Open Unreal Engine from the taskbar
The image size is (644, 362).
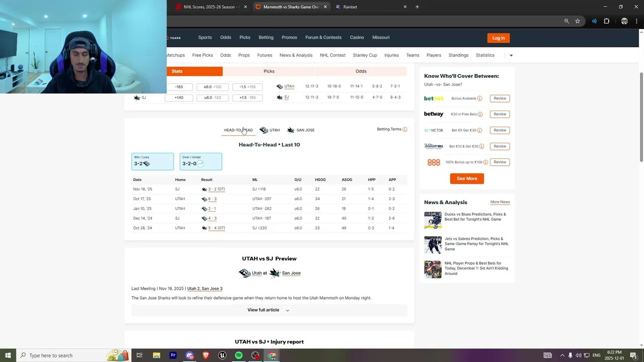point(222,355)
